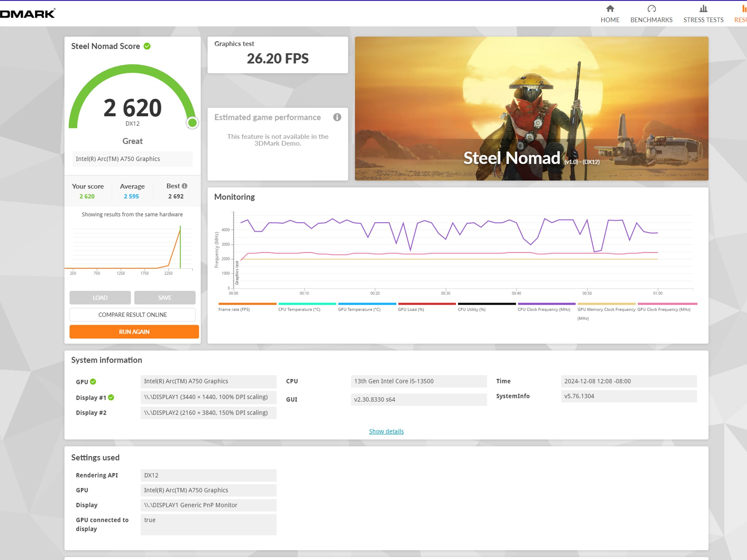Click info icon next to Best score
747x560 pixels.
point(185,186)
